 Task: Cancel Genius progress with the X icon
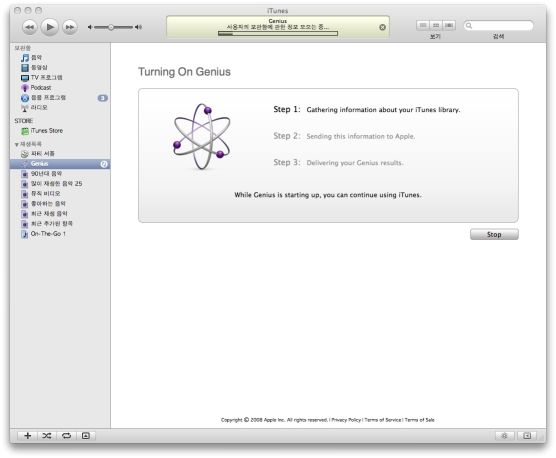point(382,27)
